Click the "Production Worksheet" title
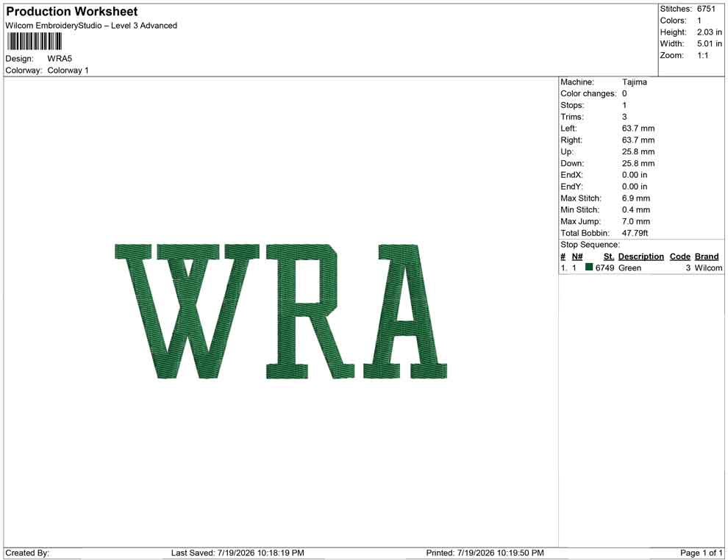 (72, 12)
